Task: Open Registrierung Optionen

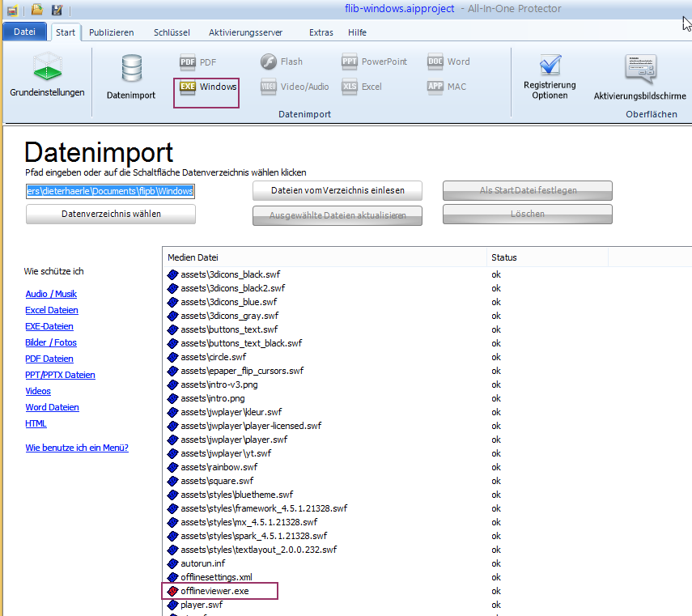Action: (x=550, y=77)
